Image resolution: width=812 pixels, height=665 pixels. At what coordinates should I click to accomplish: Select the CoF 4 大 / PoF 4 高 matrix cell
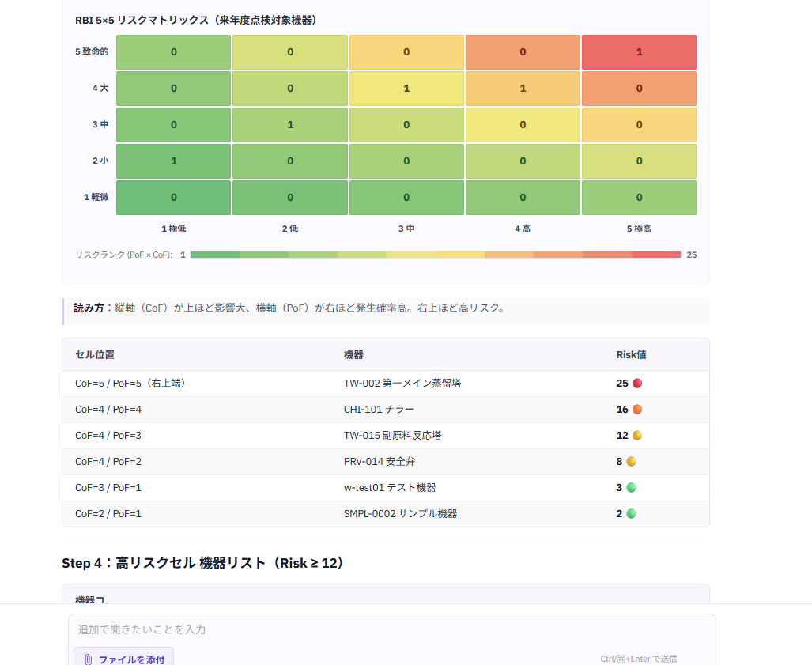click(523, 89)
